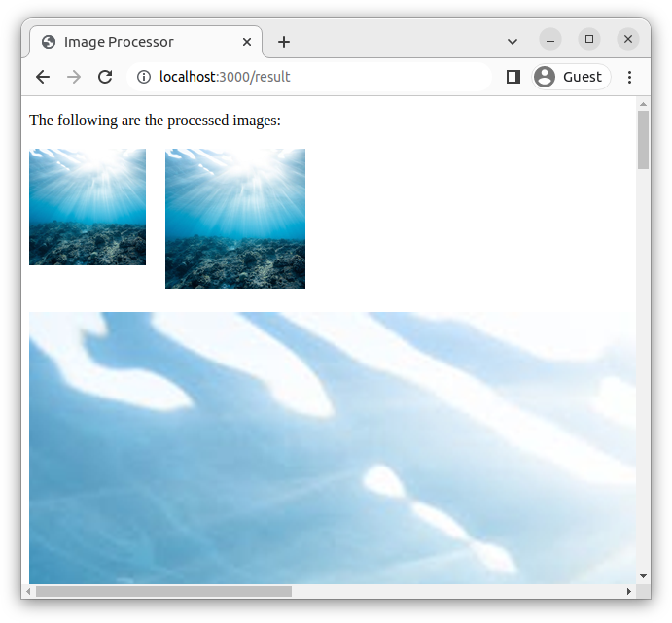Viewport: 672px width, 623px height.
Task: Focus the localhost:3000/result address bar
Action: 309,77
